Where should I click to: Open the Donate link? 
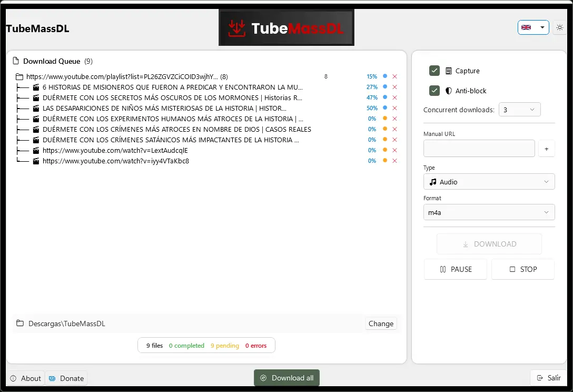pos(66,378)
